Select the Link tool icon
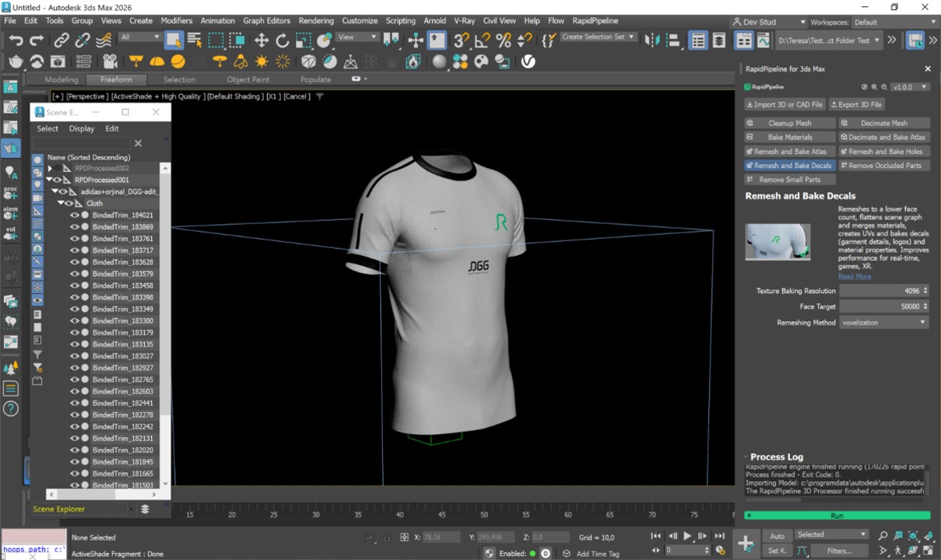941x560 pixels. coord(61,40)
